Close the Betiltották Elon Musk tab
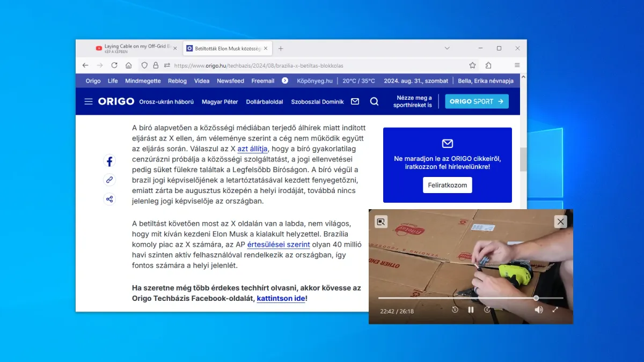The image size is (644, 362). [266, 48]
